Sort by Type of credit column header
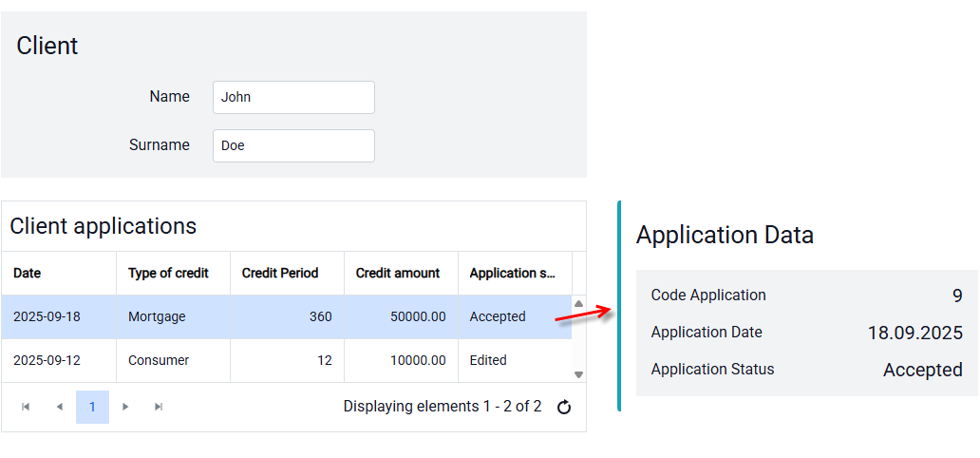 (x=173, y=274)
